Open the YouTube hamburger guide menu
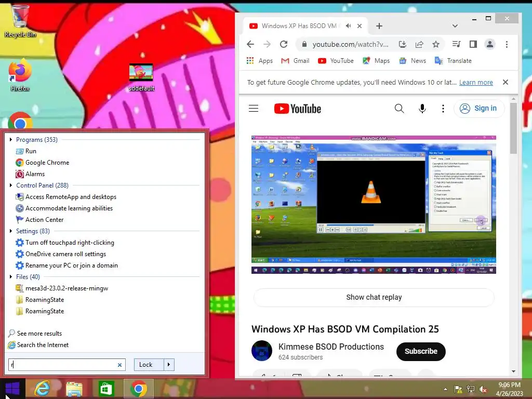Screen dimensions: 532x399 pyautogui.click(x=254, y=109)
